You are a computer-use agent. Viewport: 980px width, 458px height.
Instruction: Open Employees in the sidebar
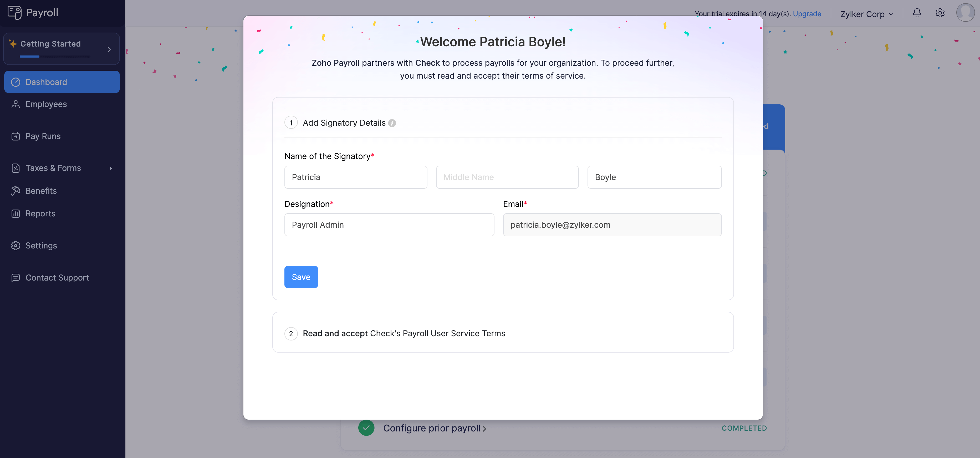pyautogui.click(x=46, y=104)
